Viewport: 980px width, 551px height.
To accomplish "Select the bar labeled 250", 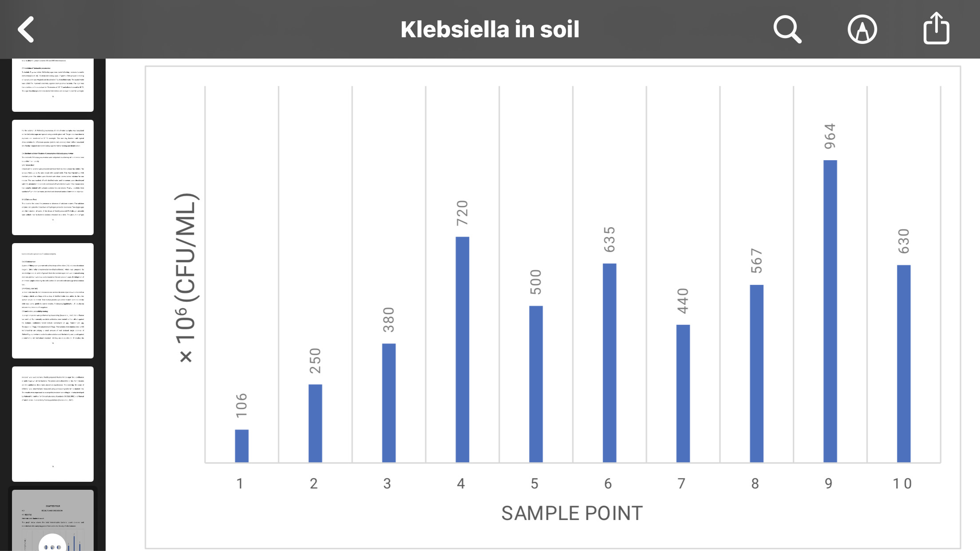I will [315, 423].
